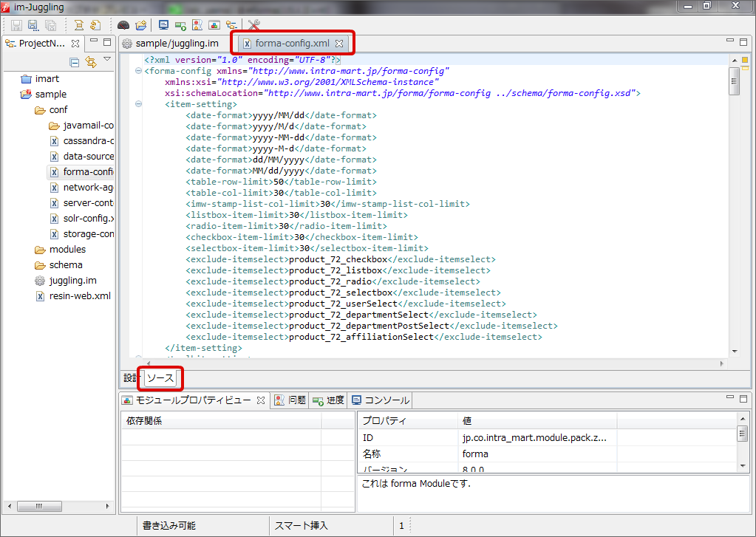The width and height of the screenshot is (756, 537).
Task: Open the 問題 problems tab
Action: [x=290, y=400]
